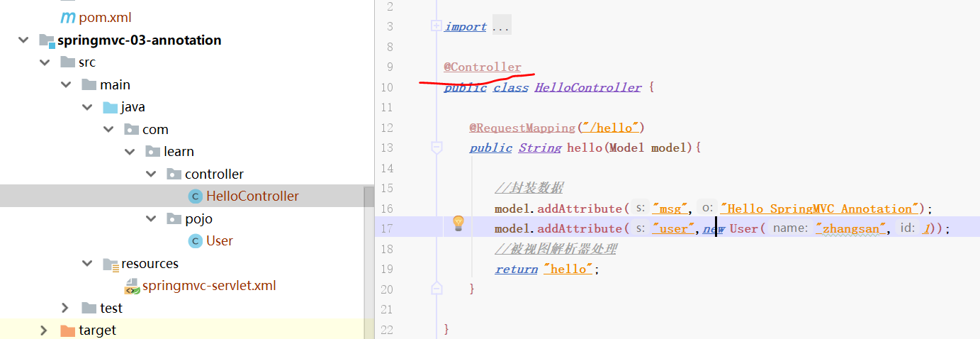Click line number 17 in the gutter
The image size is (980, 339).
(386, 228)
